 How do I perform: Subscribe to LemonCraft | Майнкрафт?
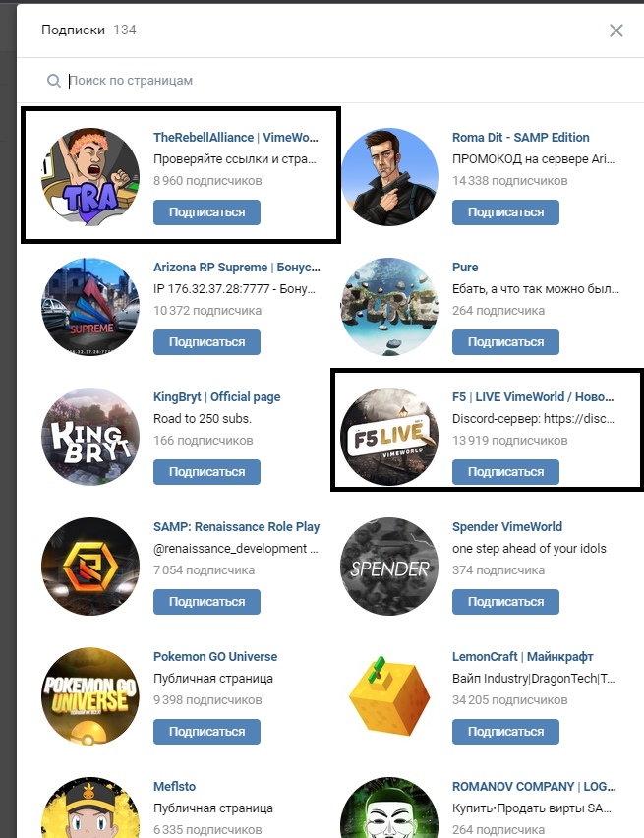click(x=505, y=732)
